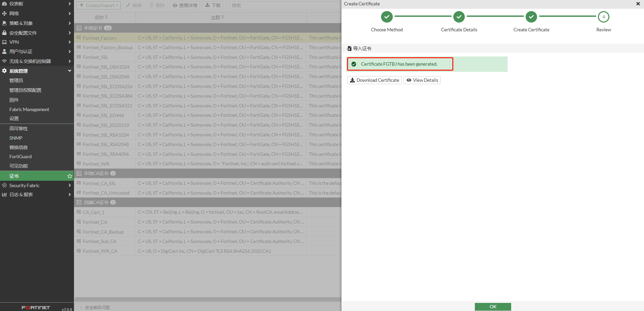Collapse the 本地CA证书 group
The height and width of the screenshot is (311, 644).
point(79,173)
